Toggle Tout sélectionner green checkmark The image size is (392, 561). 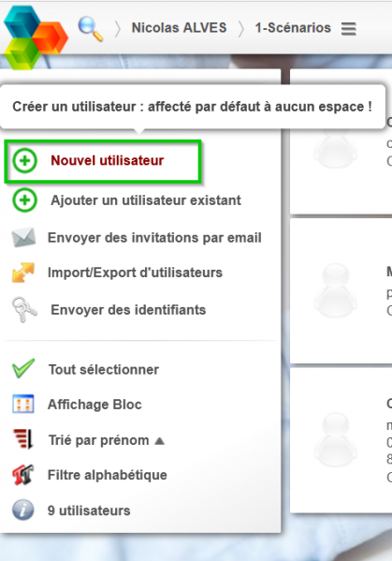click(23, 368)
